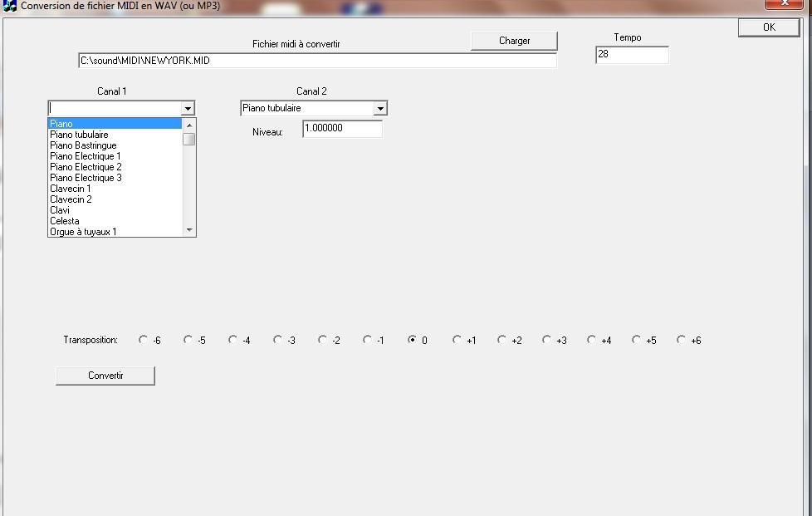
Task: Confirm with the OK button
Action: (769, 27)
